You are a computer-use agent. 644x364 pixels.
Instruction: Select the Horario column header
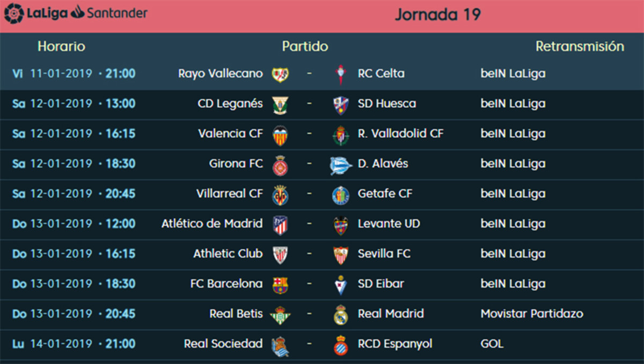click(x=61, y=47)
